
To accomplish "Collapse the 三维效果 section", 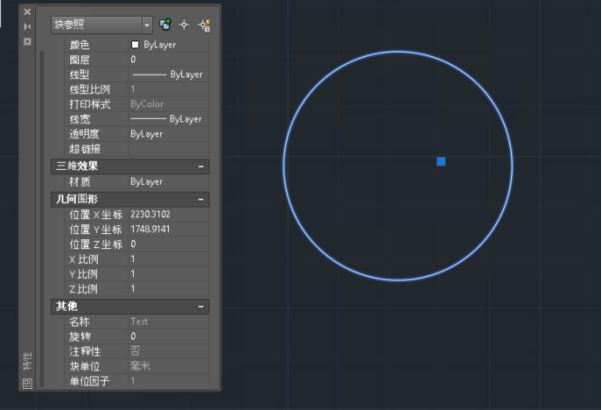I will [200, 166].
